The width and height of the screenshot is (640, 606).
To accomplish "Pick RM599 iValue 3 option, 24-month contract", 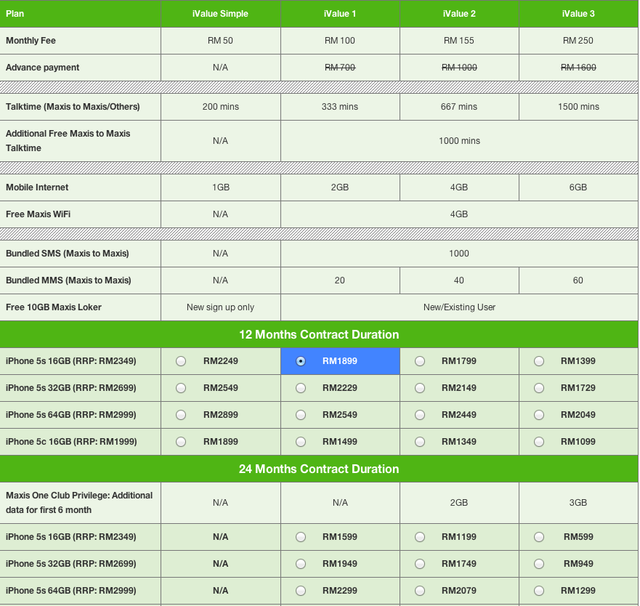I will (539, 537).
